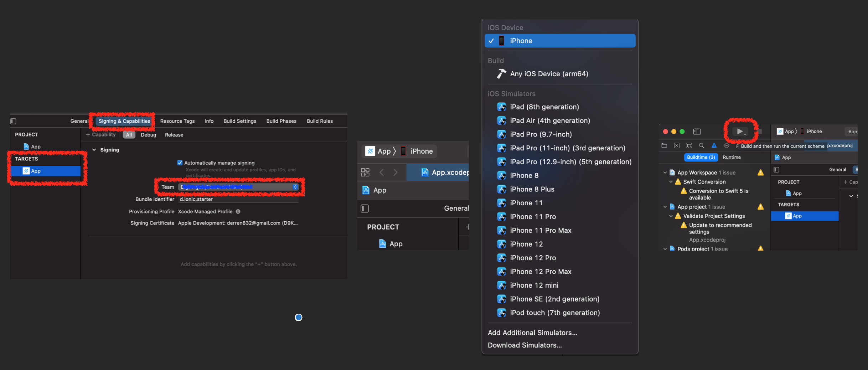Open Source Control navigator icon above Buildtime tab
This screenshot has height=370, width=868.
click(677, 145)
